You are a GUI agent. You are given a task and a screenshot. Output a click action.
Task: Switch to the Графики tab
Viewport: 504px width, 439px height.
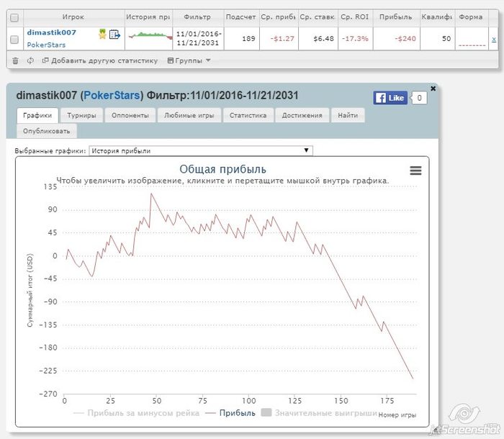click(37, 115)
